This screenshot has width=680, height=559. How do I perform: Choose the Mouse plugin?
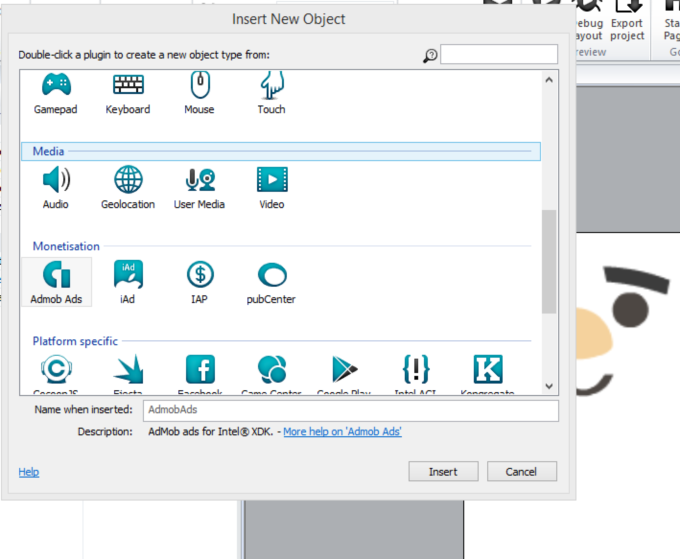[x=200, y=85]
